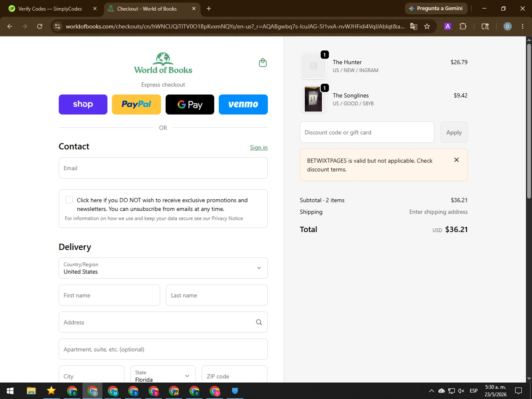Close the Checkout - World of Books tab

point(194,9)
